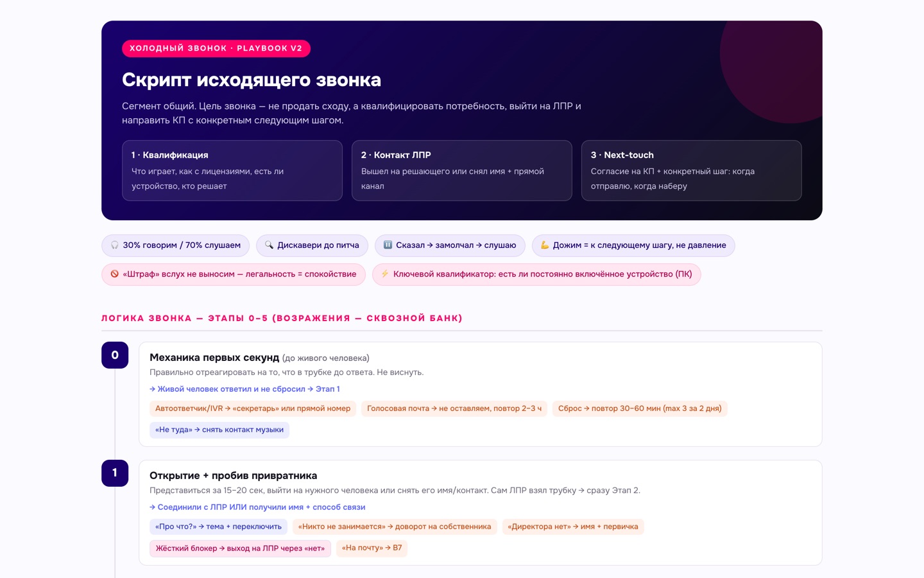Screen dimensions: 924x578
Task: Click the «Голосовая почта → не оставляем» tag
Action: tap(454, 408)
